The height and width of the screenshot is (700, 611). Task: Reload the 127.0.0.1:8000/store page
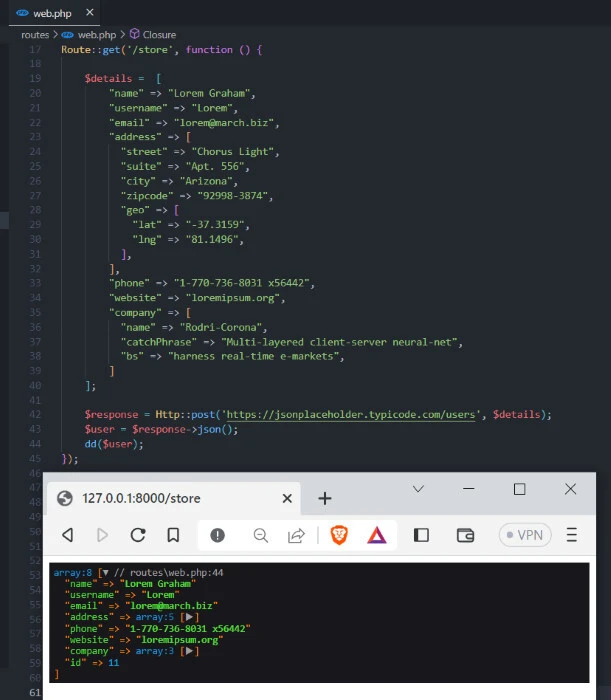[138, 535]
